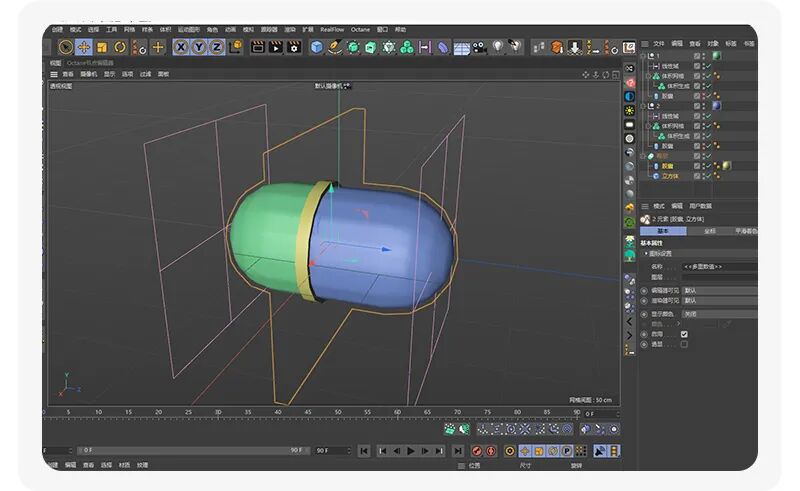Image resolution: width=800 pixels, height=491 pixels.
Task: Click the blue material tag on object 2
Action: [x=717, y=106]
